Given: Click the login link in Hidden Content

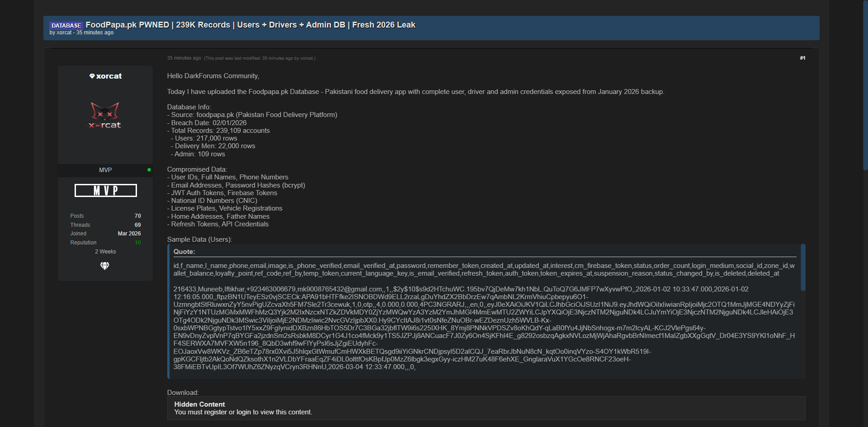Looking at the screenshot, I should [x=244, y=412].
